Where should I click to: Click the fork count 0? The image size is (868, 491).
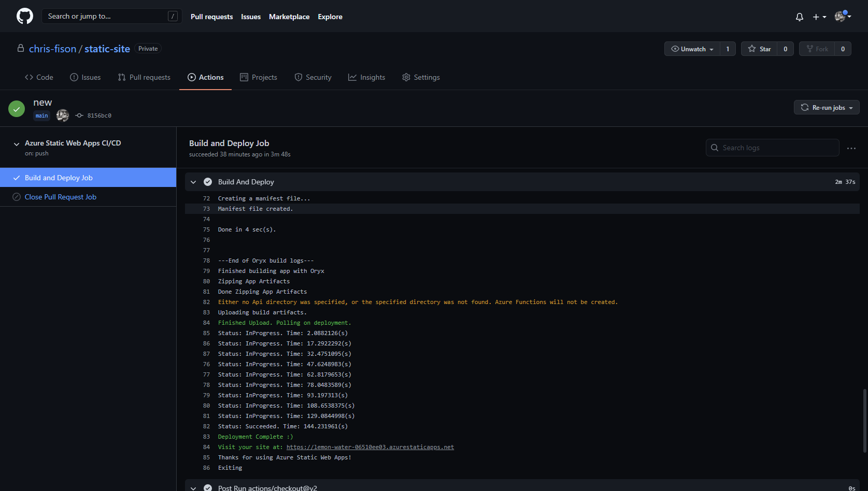[843, 49]
